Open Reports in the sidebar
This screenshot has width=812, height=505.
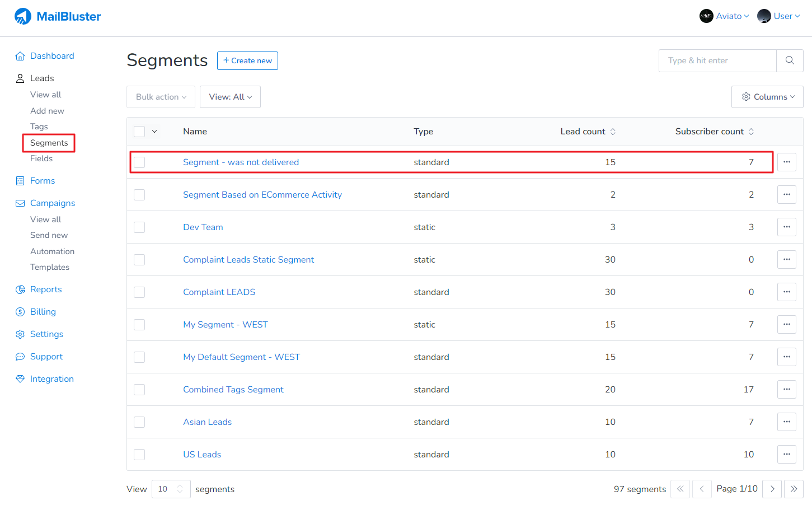(x=46, y=289)
